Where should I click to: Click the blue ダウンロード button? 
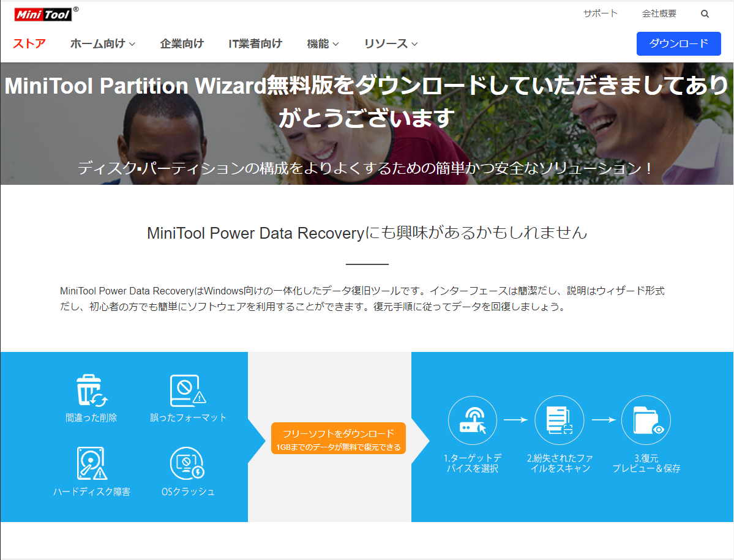[x=678, y=43]
